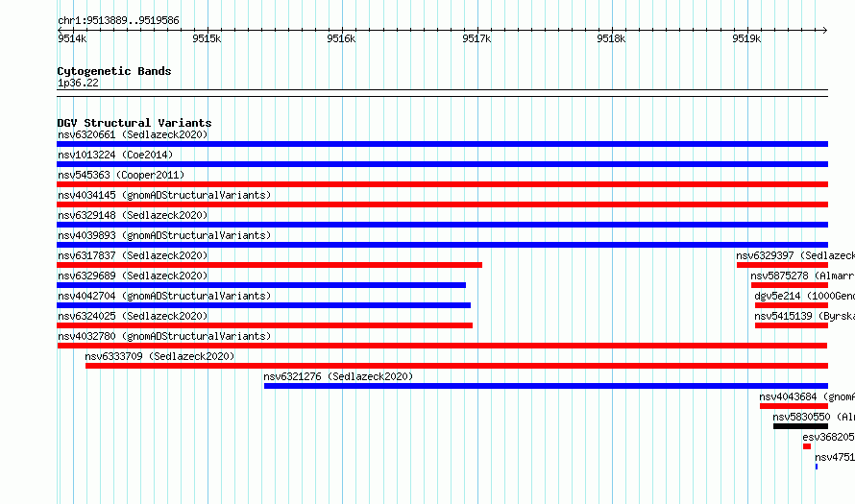Select the blue bar under nsv4039893
Viewport: 855px width, 504px height.
coord(442,245)
